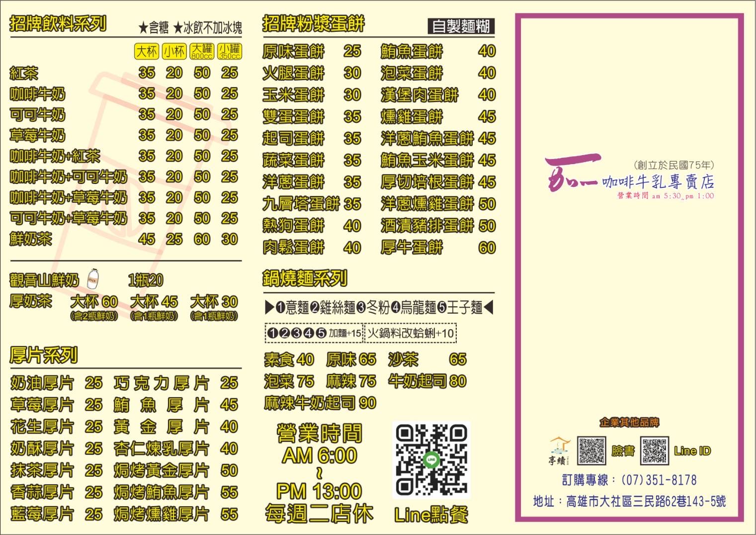Select the 小罐 350cc size badge
Image resolution: width=756 pixels, height=535 pixels.
click(x=230, y=51)
